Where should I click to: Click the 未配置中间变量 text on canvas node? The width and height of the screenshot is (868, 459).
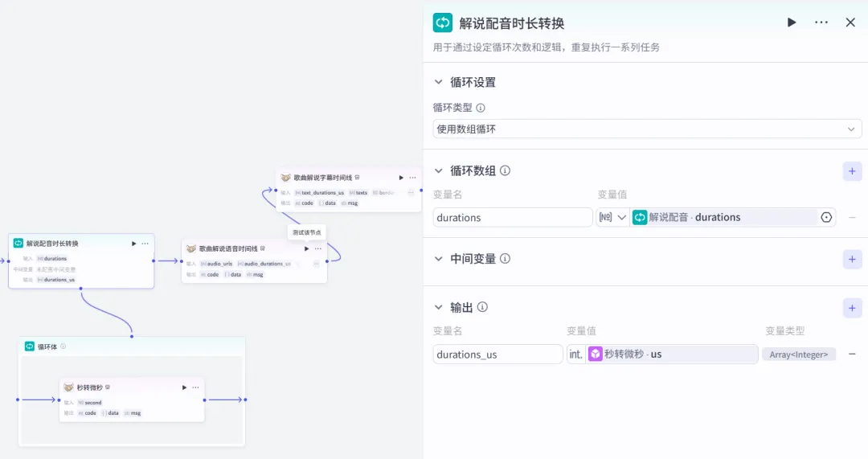coord(56,269)
